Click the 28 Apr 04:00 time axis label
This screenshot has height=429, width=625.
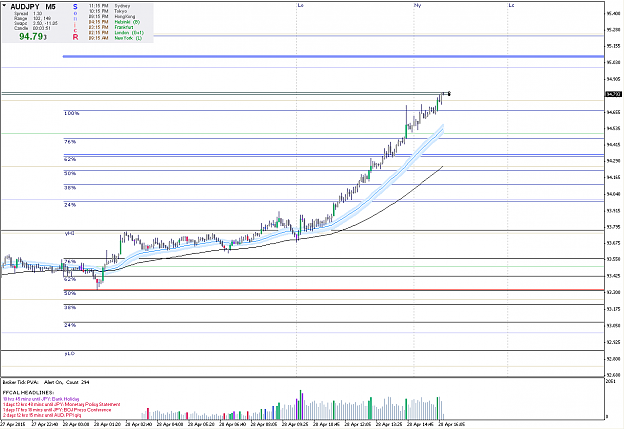click(x=169, y=424)
